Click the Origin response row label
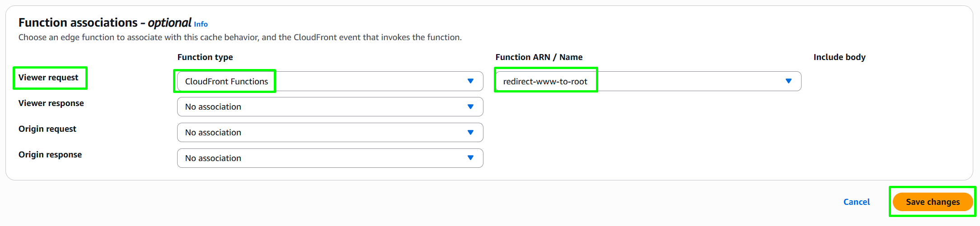This screenshot has height=226, width=980. pyautogui.click(x=50, y=155)
